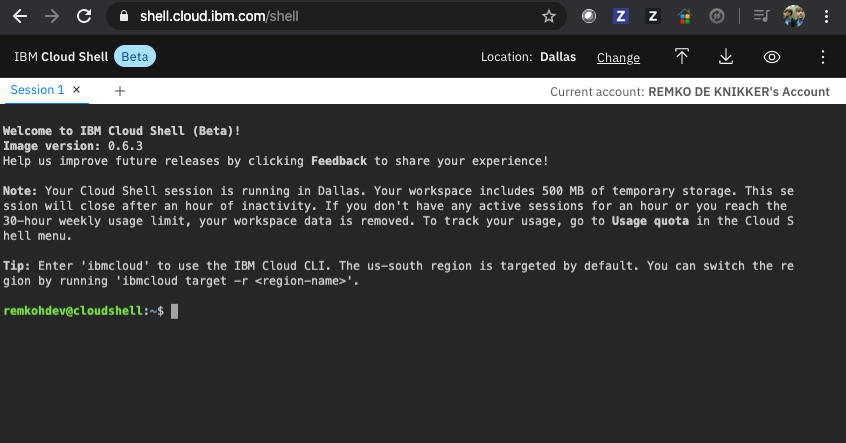Bookmark this page with star icon

pos(549,16)
